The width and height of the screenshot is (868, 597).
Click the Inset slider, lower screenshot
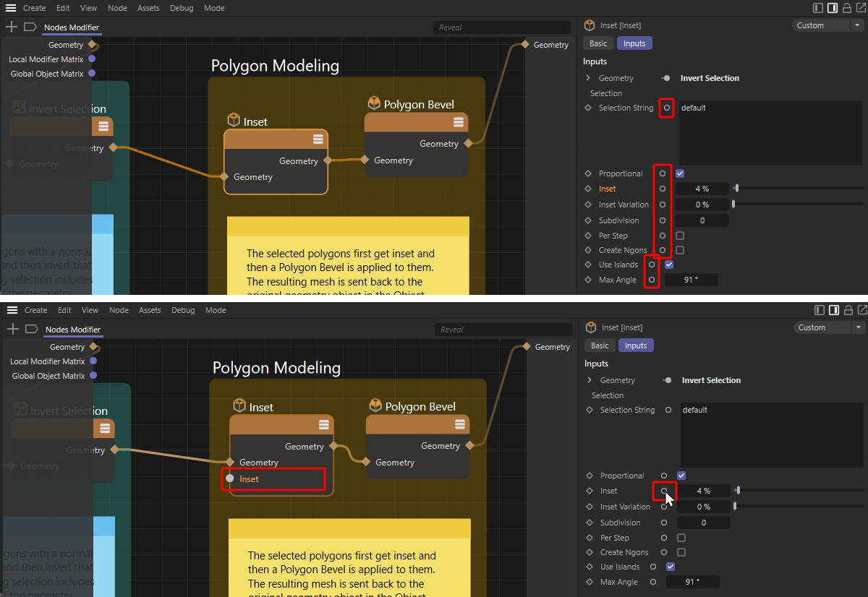800,491
